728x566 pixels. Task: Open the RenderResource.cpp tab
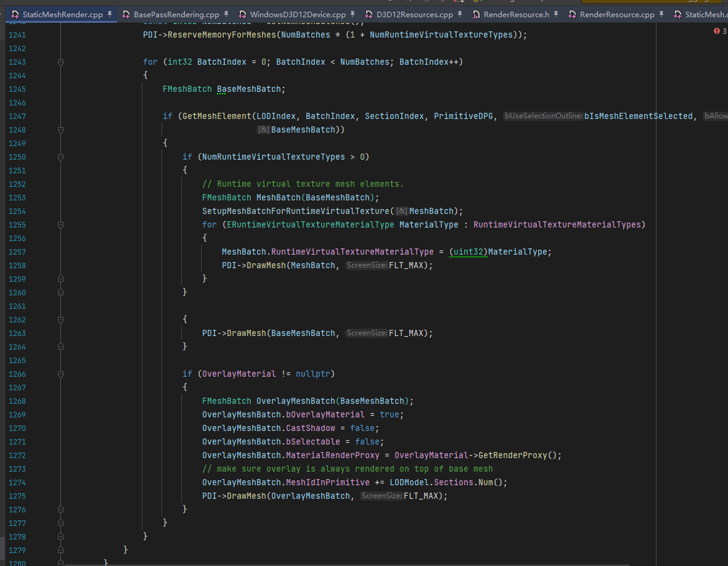617,14
